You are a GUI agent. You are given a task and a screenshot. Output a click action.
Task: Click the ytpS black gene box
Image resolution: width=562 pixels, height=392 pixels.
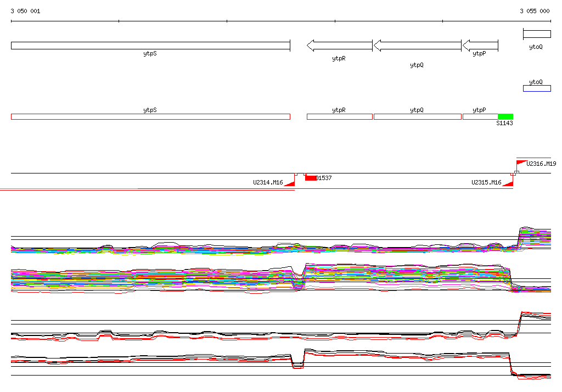150,46
